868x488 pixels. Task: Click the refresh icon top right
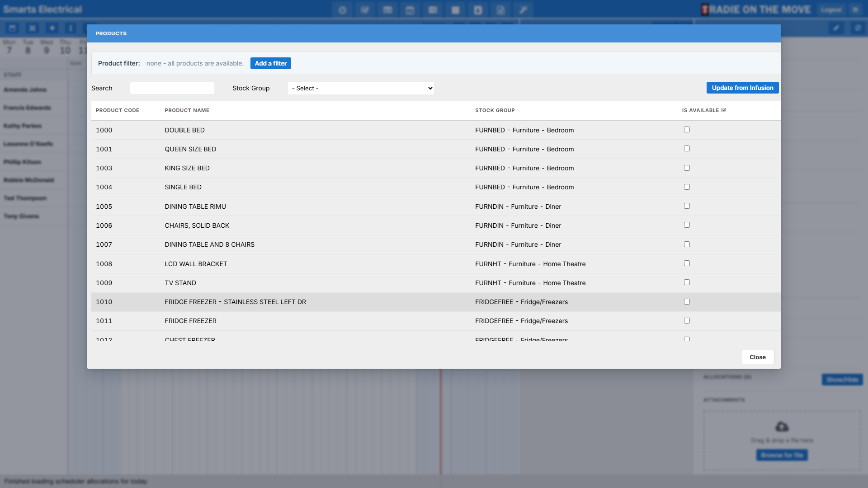(x=858, y=28)
